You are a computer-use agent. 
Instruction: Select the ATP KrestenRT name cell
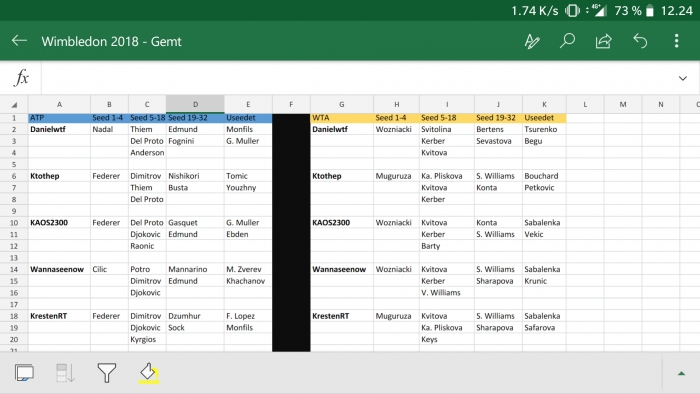tap(59, 316)
